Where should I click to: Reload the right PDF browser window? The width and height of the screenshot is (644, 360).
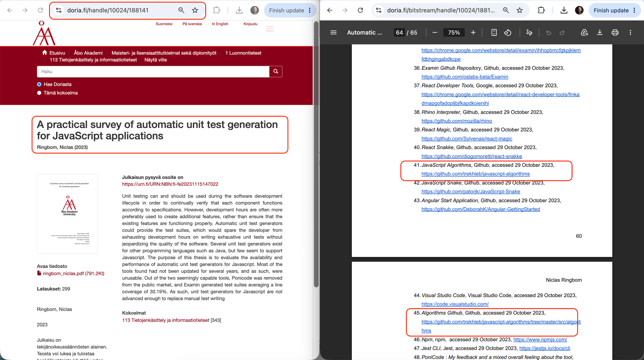(360, 10)
